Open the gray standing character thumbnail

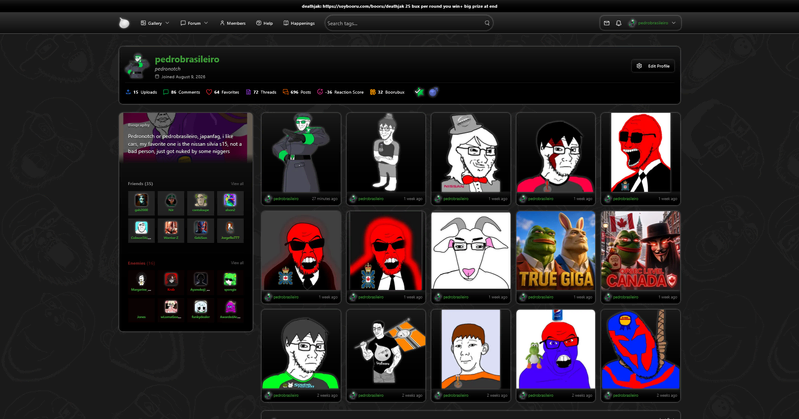[386, 152]
